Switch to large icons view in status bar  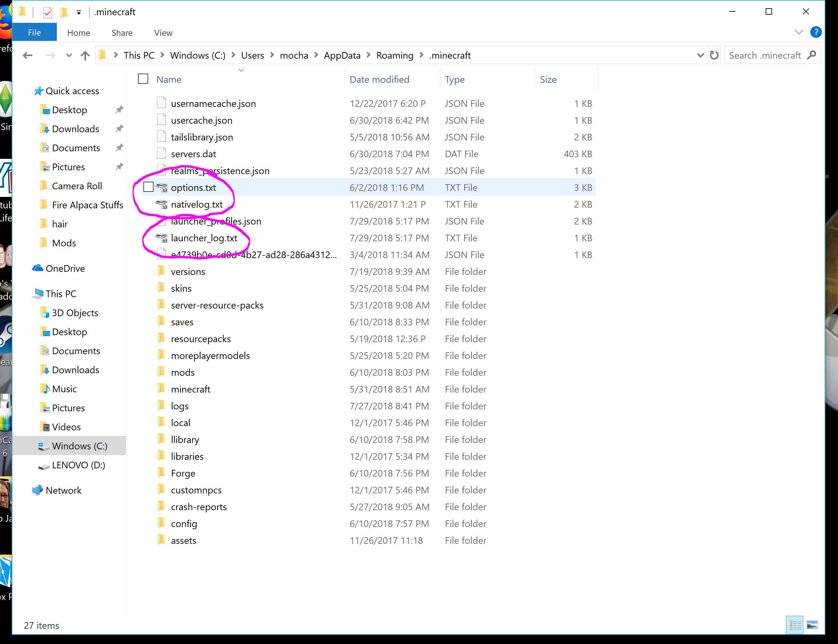point(812,625)
